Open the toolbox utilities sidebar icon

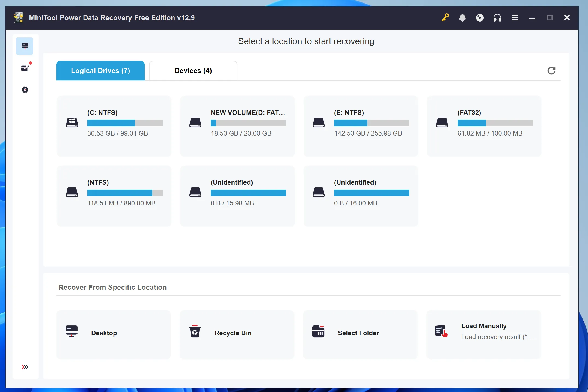click(25, 68)
